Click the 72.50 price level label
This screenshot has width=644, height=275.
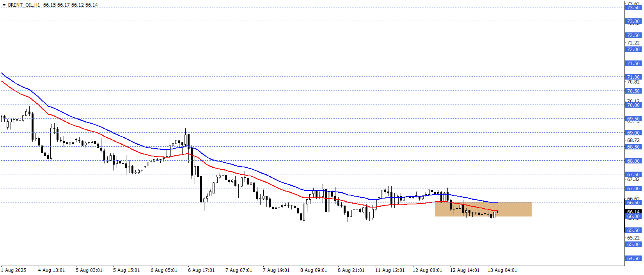(633, 35)
